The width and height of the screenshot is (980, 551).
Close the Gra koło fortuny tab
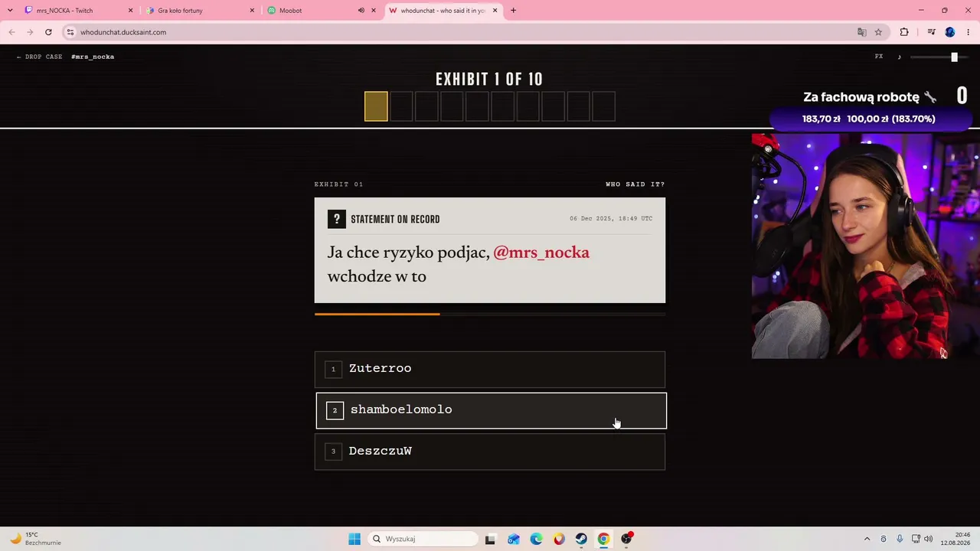tap(252, 11)
